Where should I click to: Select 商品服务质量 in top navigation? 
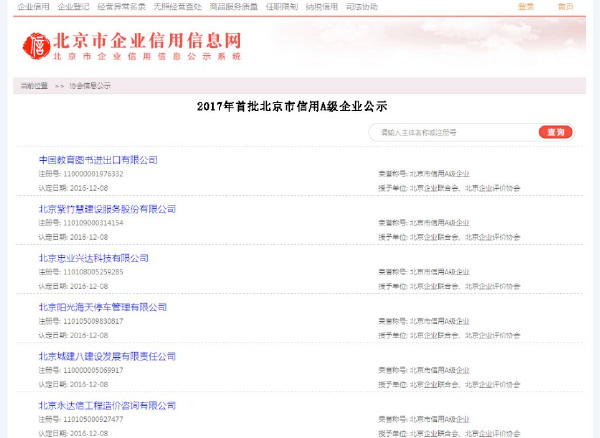pos(233,7)
